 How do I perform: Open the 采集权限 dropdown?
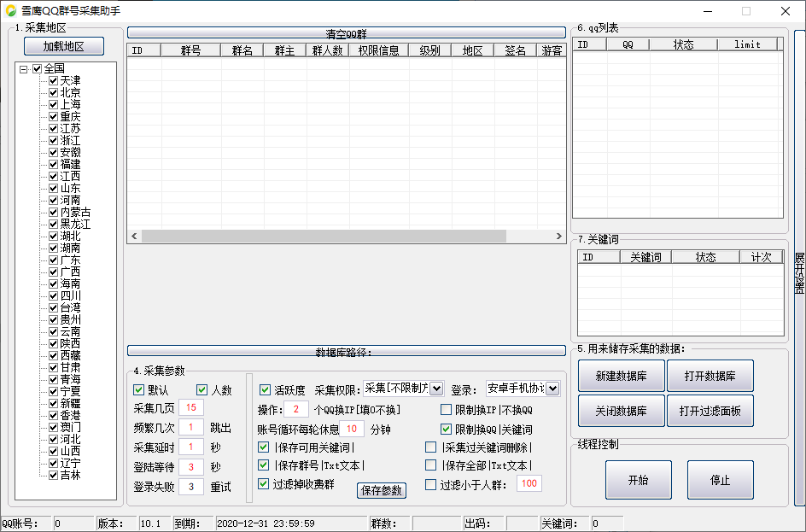pyautogui.click(x=436, y=389)
